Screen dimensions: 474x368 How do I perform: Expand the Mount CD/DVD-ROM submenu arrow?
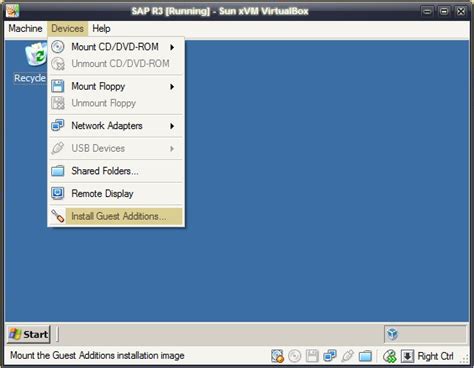click(172, 47)
